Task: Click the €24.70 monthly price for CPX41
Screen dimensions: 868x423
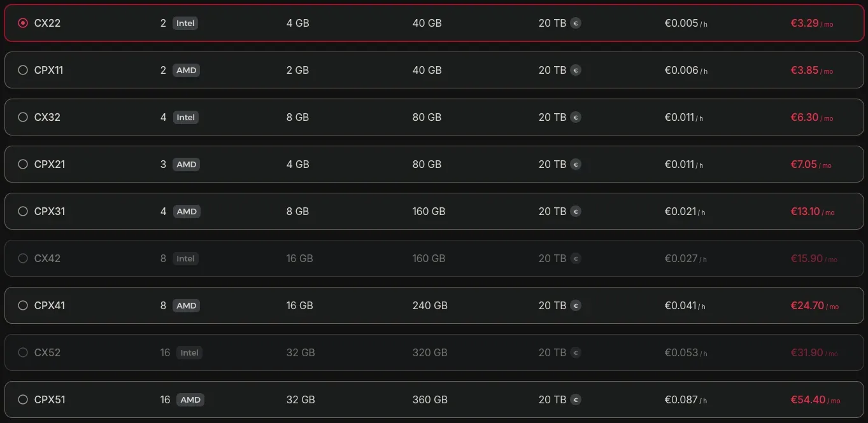Action: coord(808,305)
